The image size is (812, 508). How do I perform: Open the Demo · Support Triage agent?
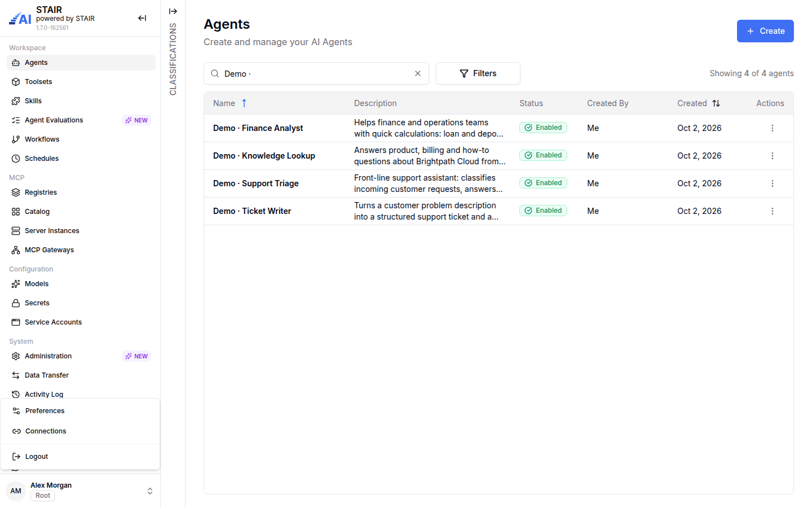point(256,183)
